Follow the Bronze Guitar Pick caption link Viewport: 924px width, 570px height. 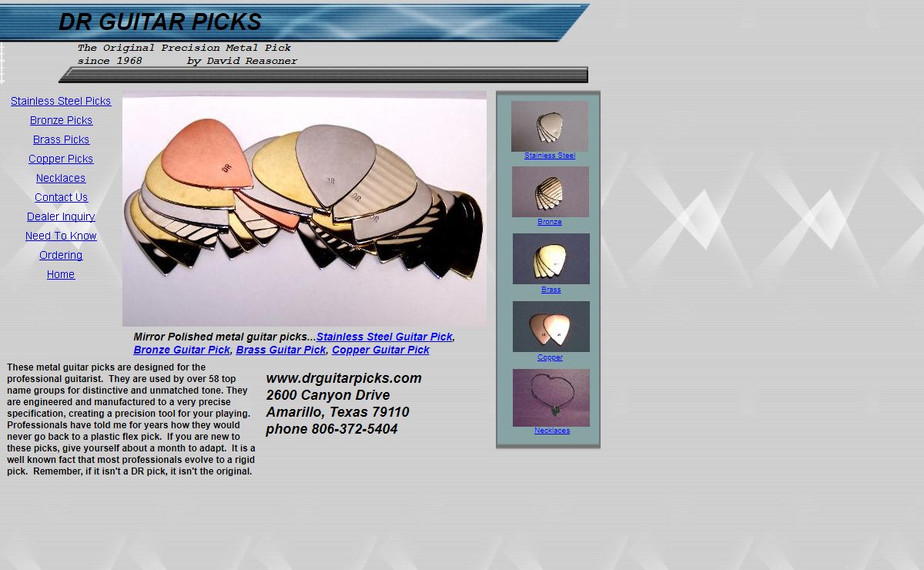click(182, 350)
